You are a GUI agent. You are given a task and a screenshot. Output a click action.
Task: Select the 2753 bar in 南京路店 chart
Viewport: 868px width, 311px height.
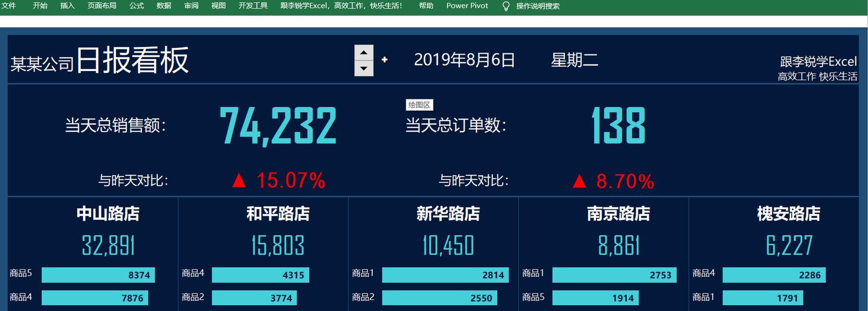(x=614, y=275)
